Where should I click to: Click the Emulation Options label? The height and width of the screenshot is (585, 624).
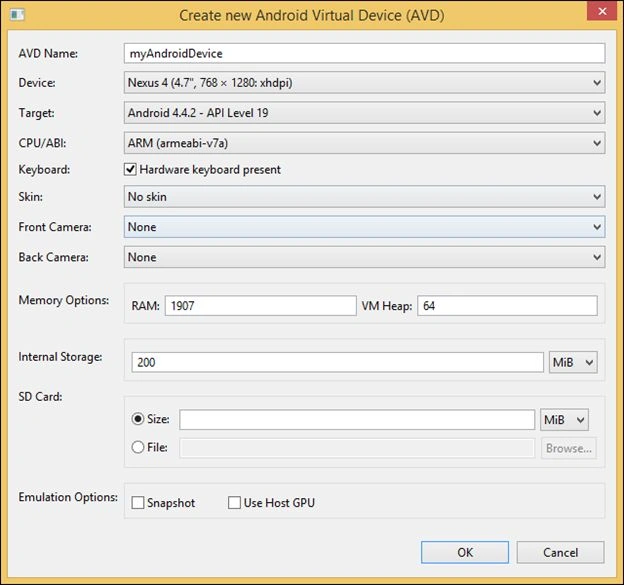pyautogui.click(x=68, y=497)
